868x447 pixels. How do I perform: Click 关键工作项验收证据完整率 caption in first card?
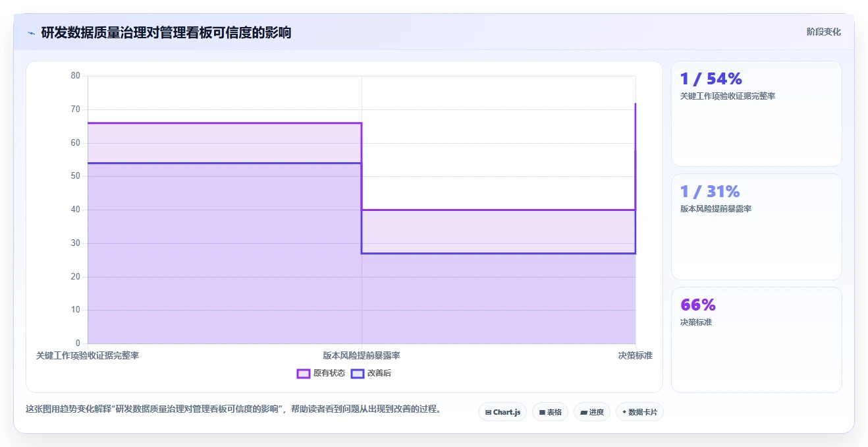coord(728,96)
